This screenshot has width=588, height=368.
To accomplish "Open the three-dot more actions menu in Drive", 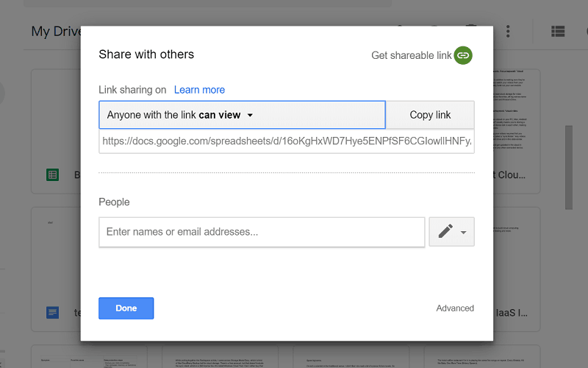I will pos(508,31).
